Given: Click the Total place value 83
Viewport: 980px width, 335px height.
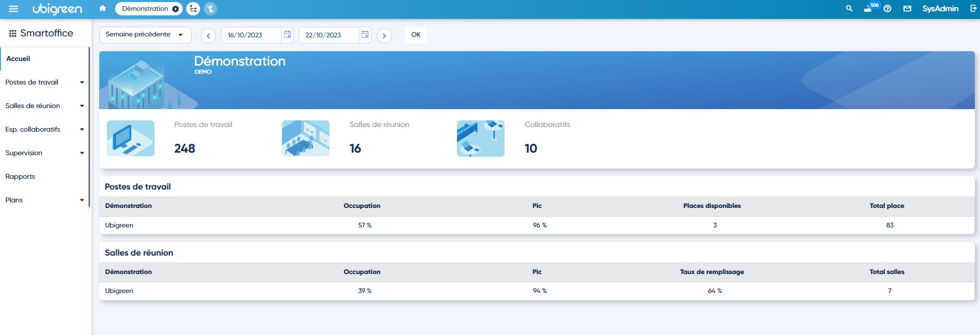Looking at the screenshot, I should coord(890,225).
